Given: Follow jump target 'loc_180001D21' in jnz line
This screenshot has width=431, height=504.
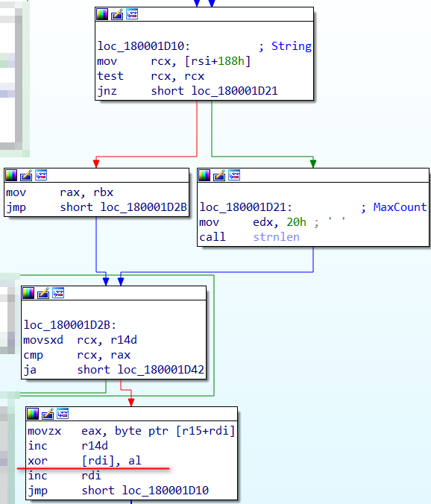Looking at the screenshot, I should [x=235, y=91].
